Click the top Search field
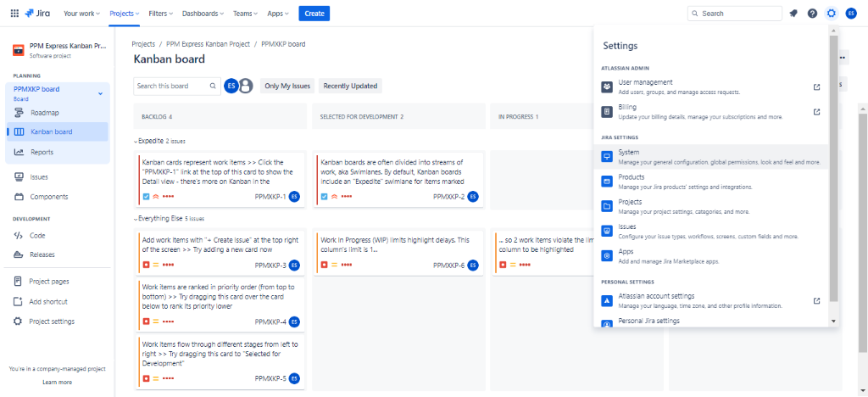This screenshot has width=868, height=397. 735,14
